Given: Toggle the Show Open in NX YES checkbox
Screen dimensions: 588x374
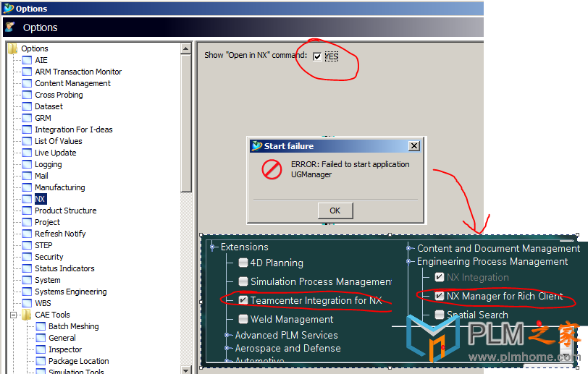Looking at the screenshot, I should point(317,56).
